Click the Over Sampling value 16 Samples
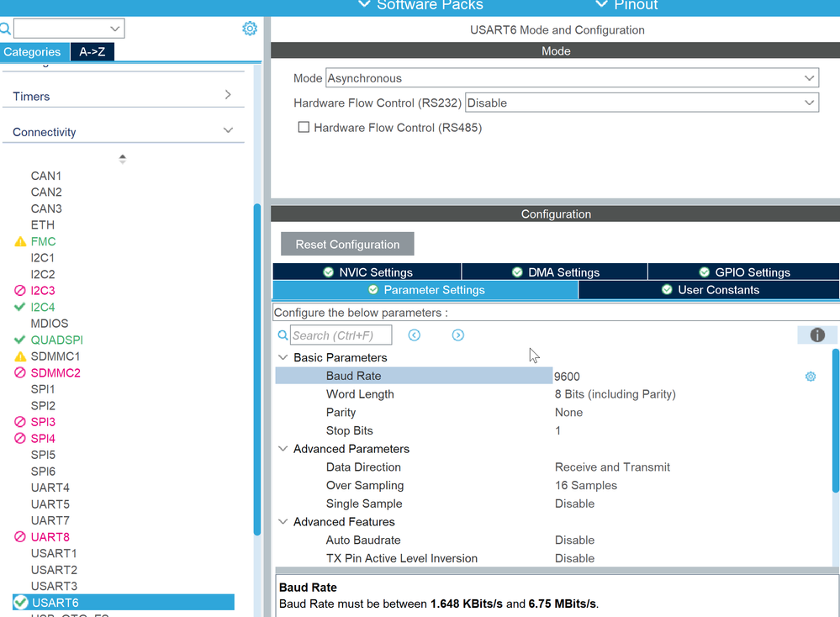The height and width of the screenshot is (617, 840). pos(585,485)
